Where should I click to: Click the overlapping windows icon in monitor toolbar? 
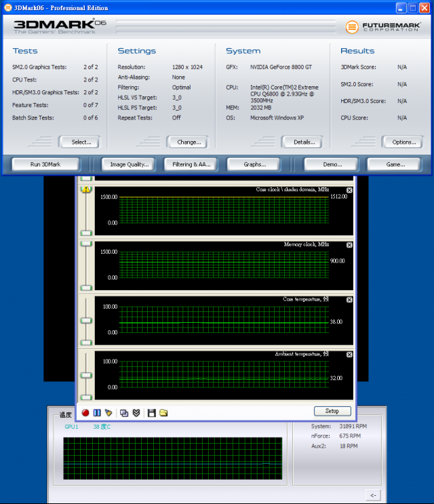124,413
